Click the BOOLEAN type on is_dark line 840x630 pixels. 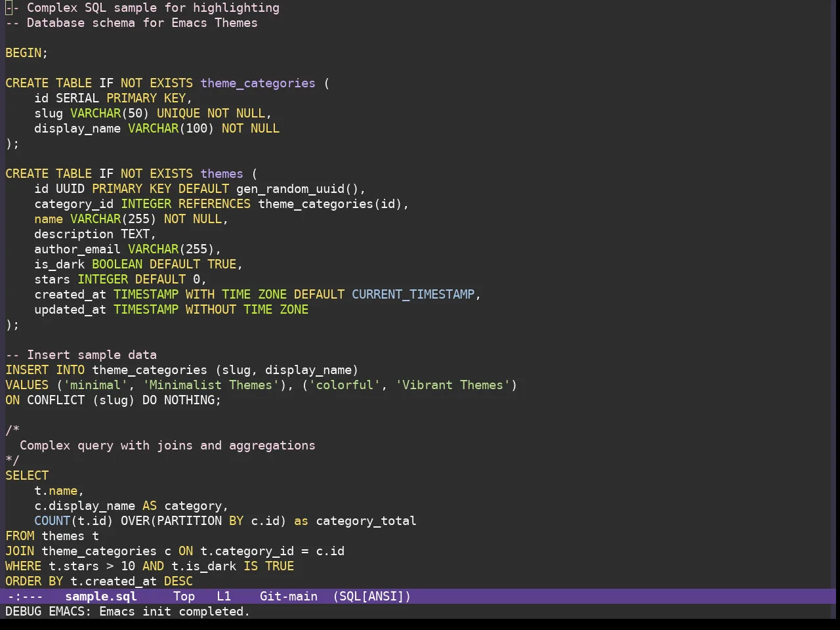[117, 264]
